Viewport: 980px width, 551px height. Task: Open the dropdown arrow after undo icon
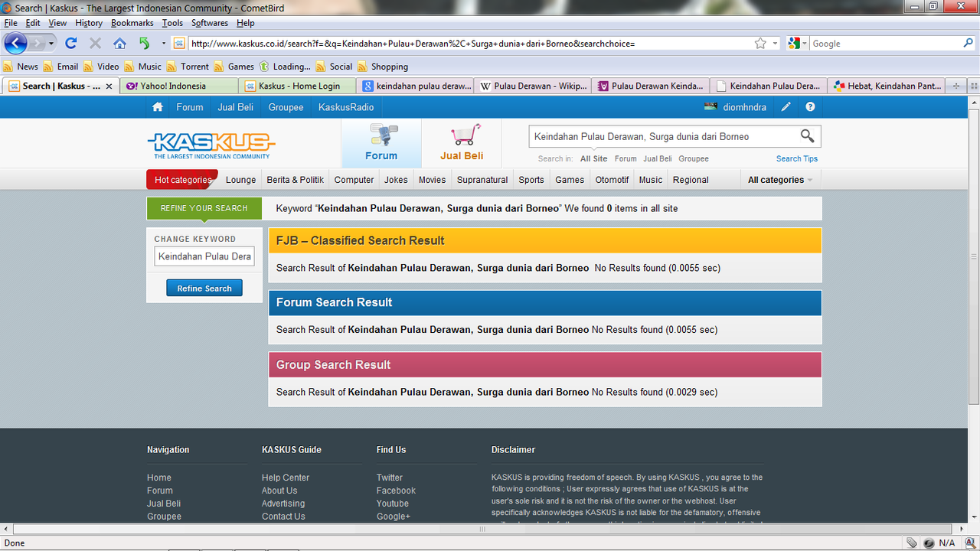(x=163, y=44)
